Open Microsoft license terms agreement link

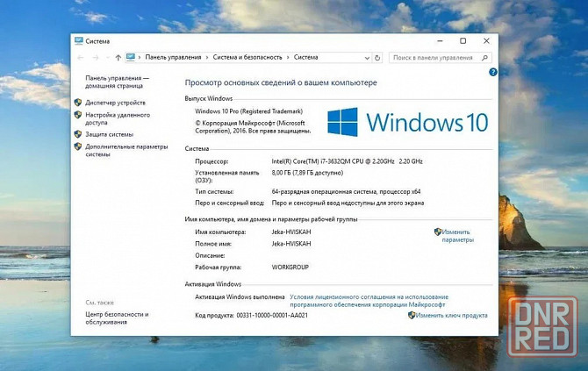coord(369,301)
